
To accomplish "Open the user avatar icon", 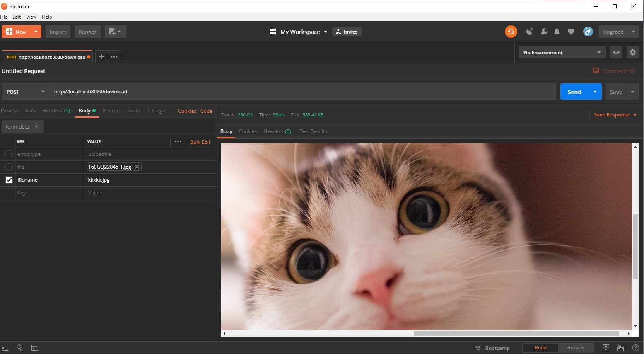I will tap(588, 32).
